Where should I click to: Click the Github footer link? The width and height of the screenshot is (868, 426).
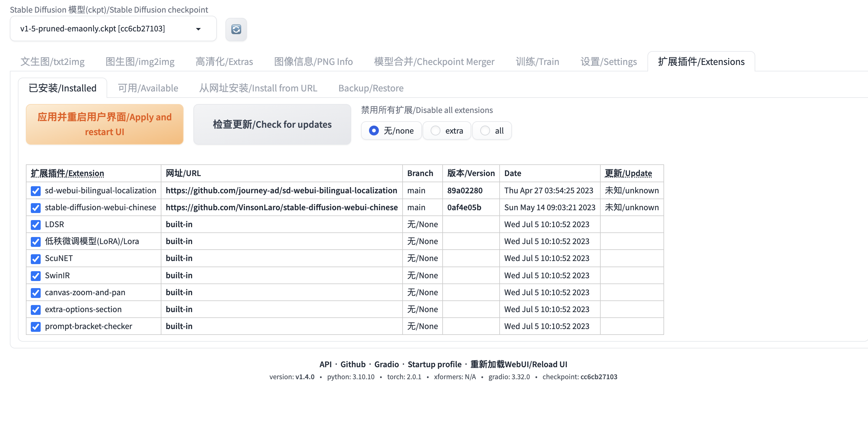[352, 364]
